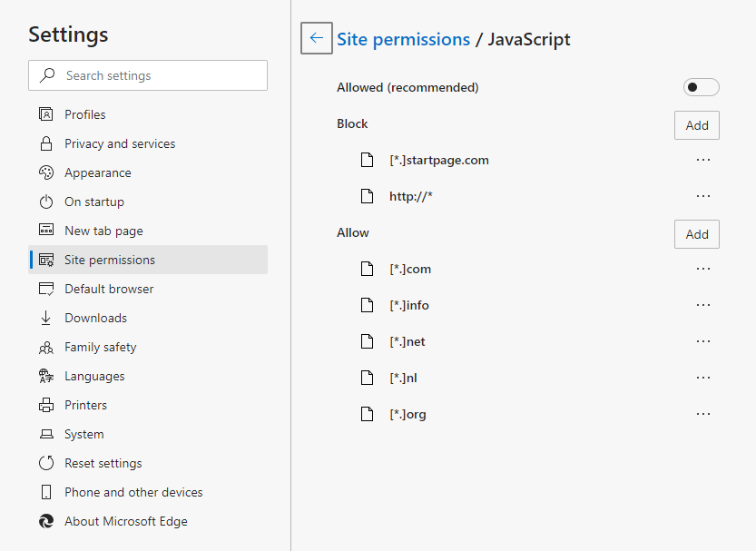Open more actions menu for [*.]org

pyautogui.click(x=702, y=414)
